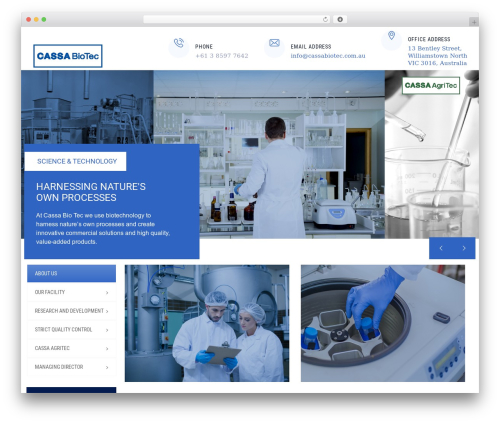Image resolution: width=500 pixels, height=423 pixels.
Task: Click the phone handset icon
Action: tap(179, 43)
